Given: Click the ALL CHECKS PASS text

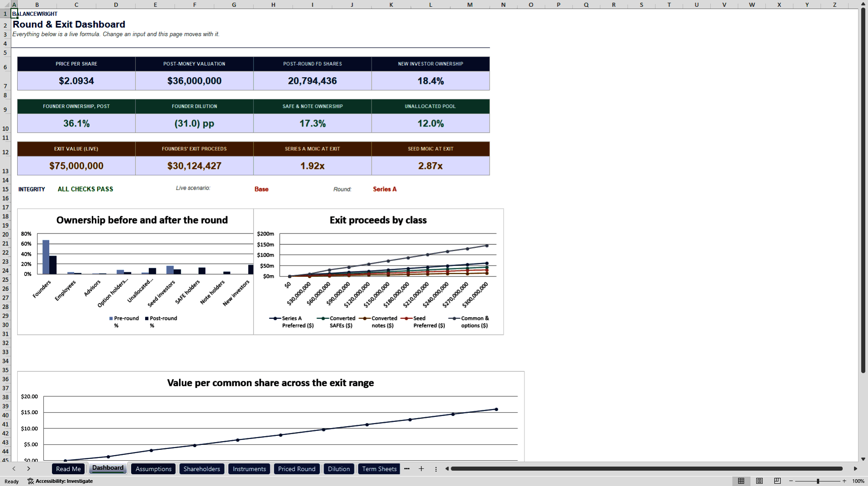Looking at the screenshot, I should tap(85, 189).
